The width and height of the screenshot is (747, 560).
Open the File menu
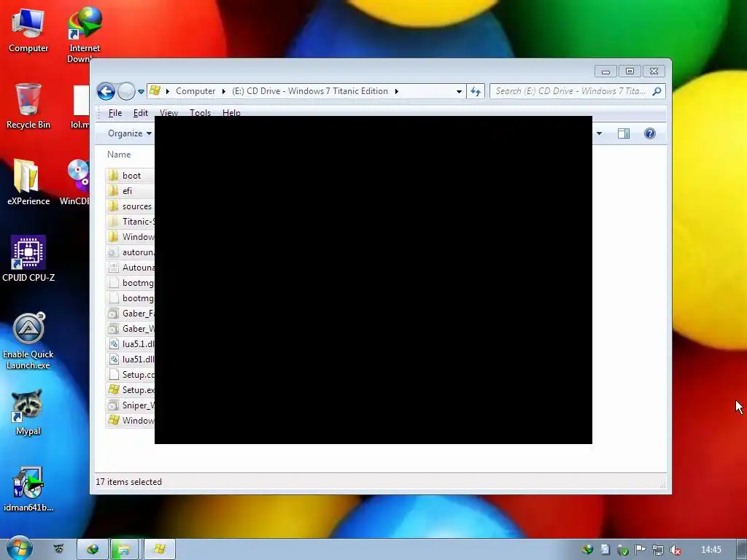pos(115,113)
